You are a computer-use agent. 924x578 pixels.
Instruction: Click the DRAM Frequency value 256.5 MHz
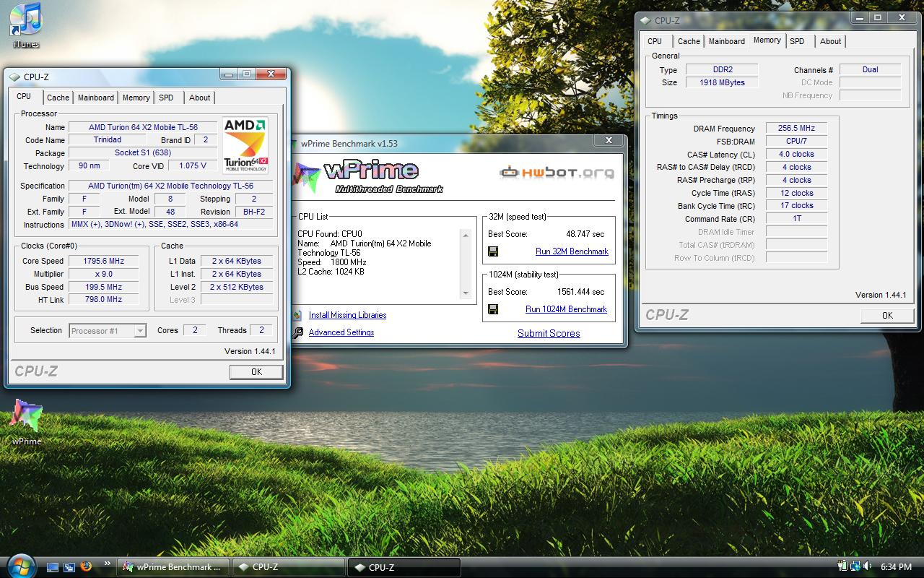[x=796, y=129]
